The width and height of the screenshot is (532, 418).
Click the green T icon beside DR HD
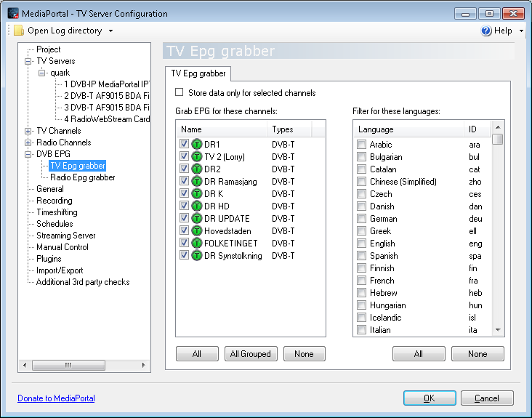(196, 206)
